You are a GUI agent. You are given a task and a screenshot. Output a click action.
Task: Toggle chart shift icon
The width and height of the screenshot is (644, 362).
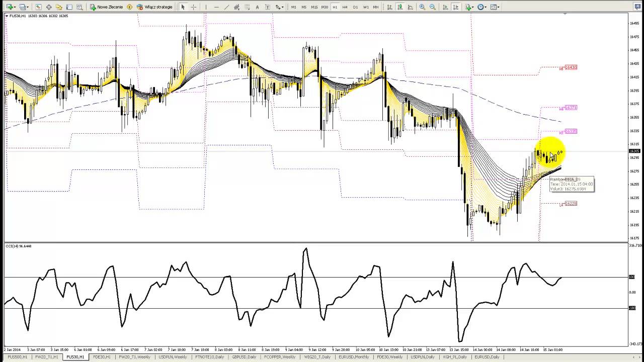[x=455, y=7]
